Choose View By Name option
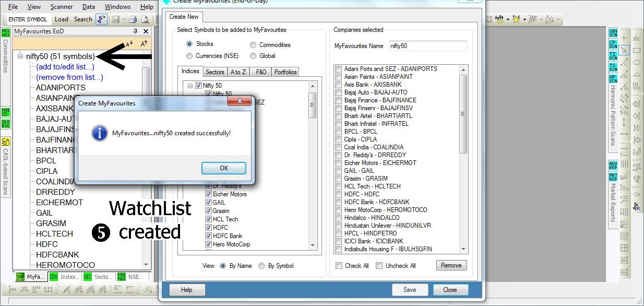The width and height of the screenshot is (644, 306). (223, 266)
